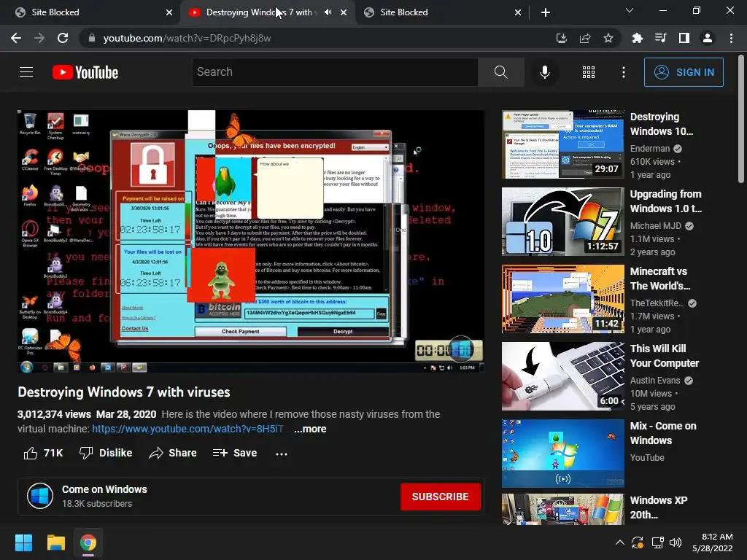Bookmark this tab with the star
The width and height of the screenshot is (747, 560).
pyautogui.click(x=608, y=38)
